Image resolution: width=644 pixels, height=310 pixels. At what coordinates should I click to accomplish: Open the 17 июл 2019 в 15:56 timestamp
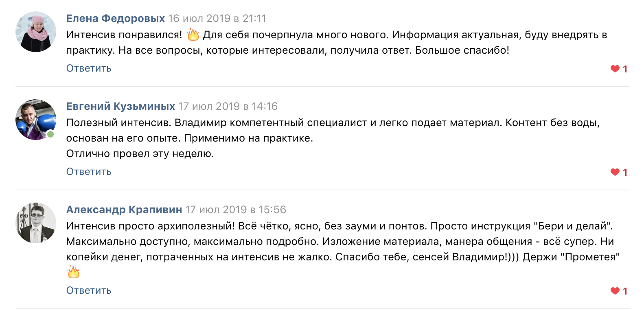coord(236,210)
